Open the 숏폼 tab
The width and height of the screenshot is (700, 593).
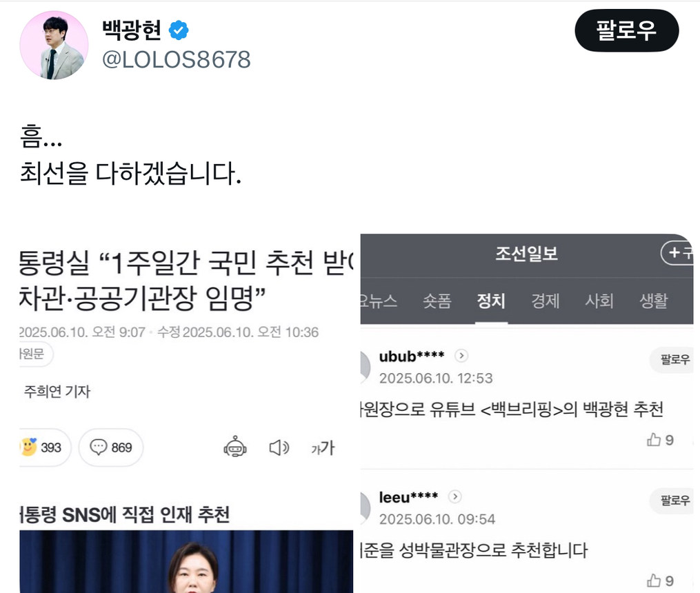437,301
